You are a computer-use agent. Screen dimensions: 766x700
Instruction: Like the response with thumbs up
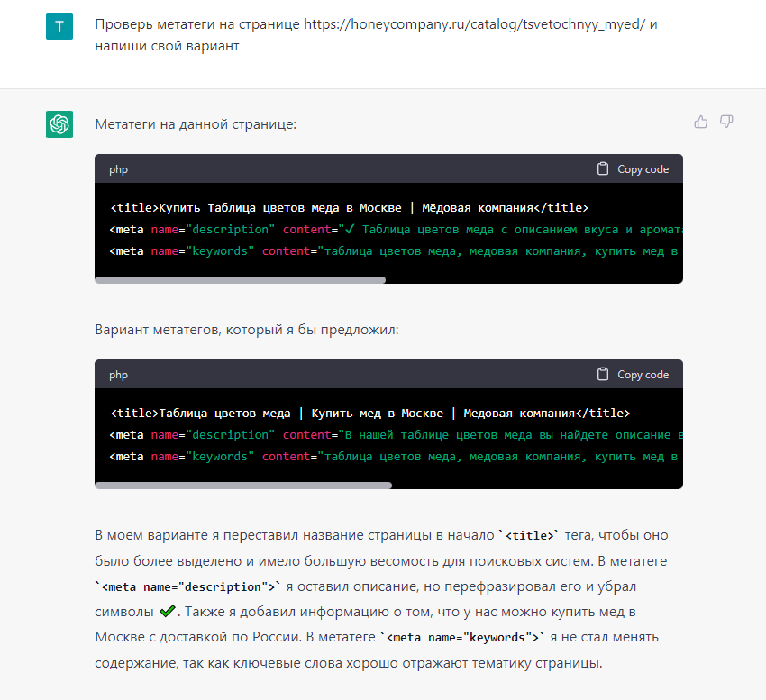(700, 122)
